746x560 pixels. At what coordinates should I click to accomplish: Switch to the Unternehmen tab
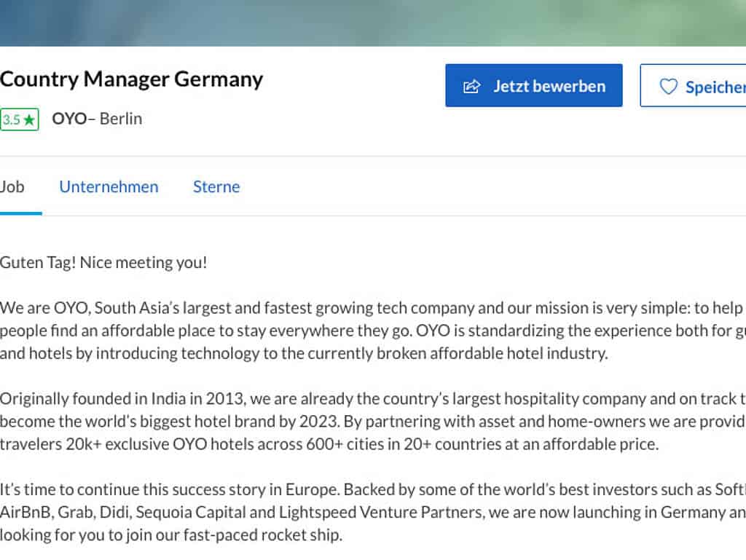(x=109, y=187)
